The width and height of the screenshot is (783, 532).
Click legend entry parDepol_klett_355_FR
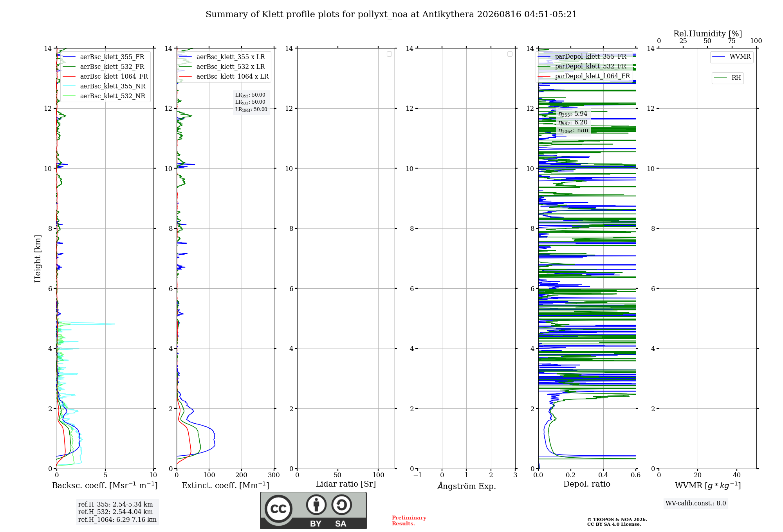pyautogui.click(x=583, y=56)
